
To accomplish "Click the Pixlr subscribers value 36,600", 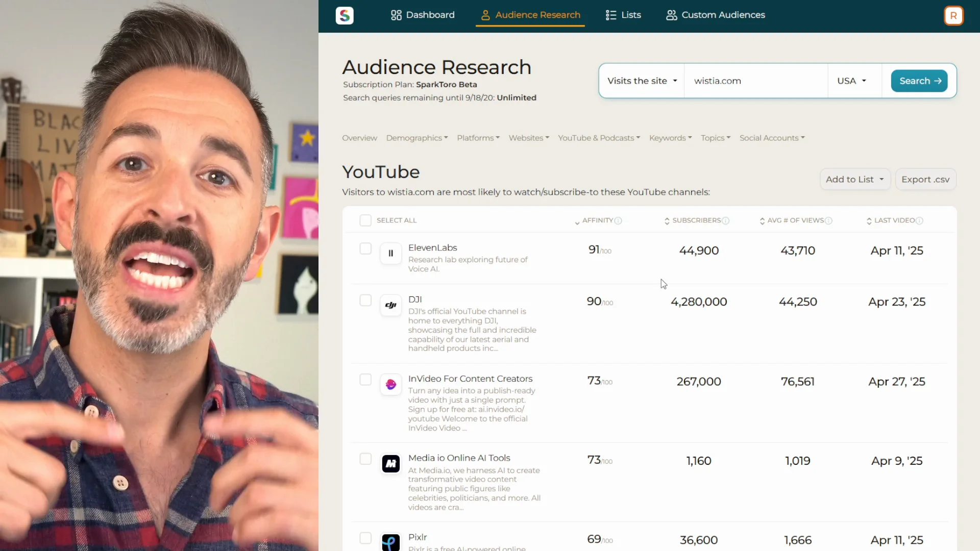I will pos(699,540).
